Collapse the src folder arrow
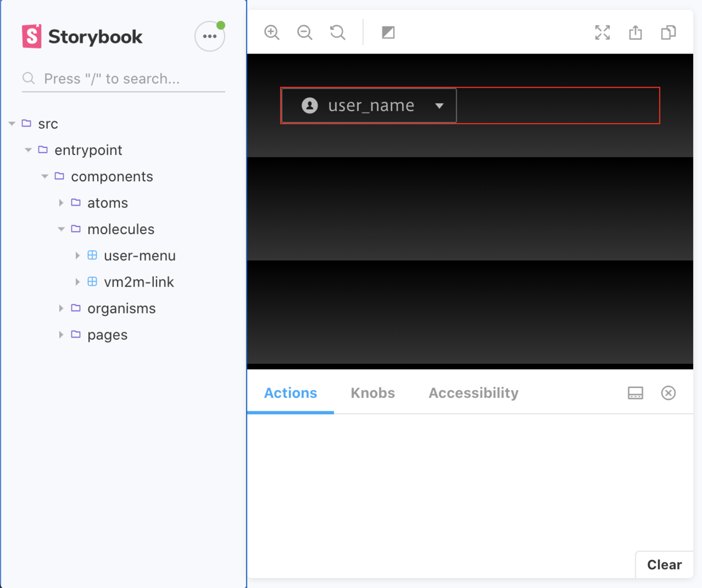The height and width of the screenshot is (588, 702). (x=12, y=124)
